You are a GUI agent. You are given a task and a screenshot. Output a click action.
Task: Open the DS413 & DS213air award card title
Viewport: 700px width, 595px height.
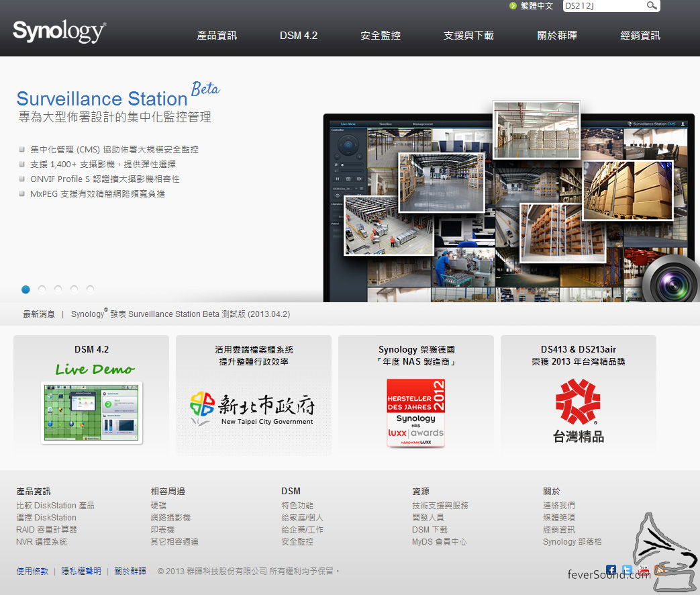[x=578, y=355]
